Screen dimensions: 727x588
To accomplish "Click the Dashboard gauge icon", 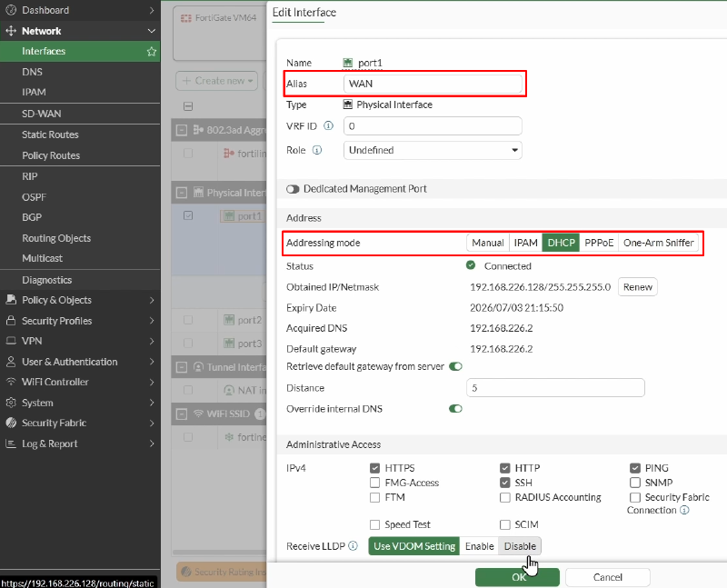I will [x=11, y=10].
